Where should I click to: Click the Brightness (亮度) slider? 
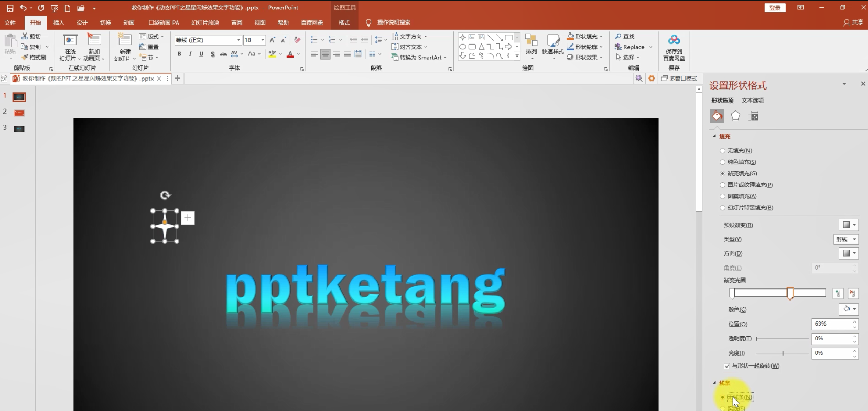coord(783,353)
